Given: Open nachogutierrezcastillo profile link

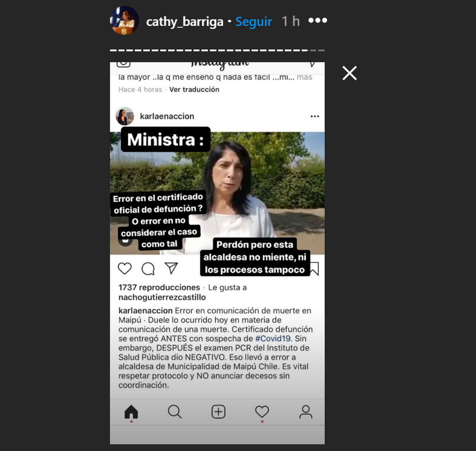Looking at the screenshot, I should pos(162,297).
